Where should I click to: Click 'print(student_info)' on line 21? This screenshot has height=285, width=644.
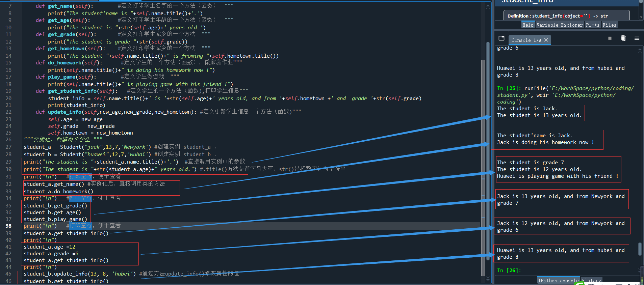(77, 105)
